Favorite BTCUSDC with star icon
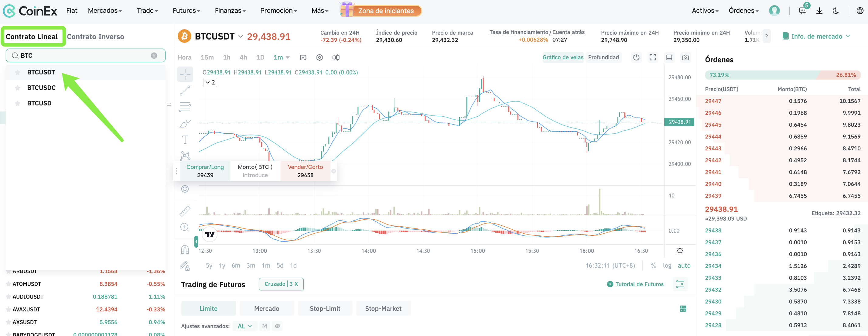Screen dimensions: 868x336 (x=18, y=87)
